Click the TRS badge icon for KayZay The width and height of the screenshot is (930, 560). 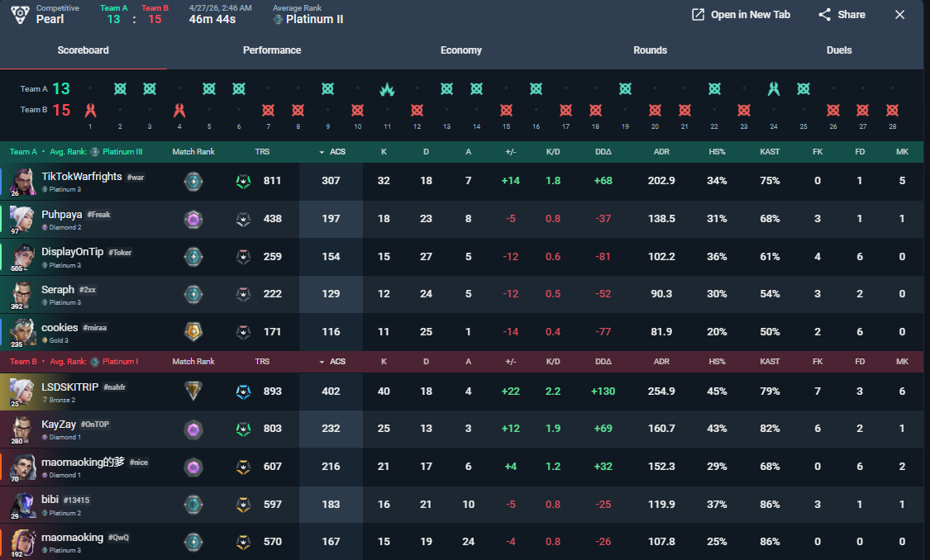click(x=243, y=429)
